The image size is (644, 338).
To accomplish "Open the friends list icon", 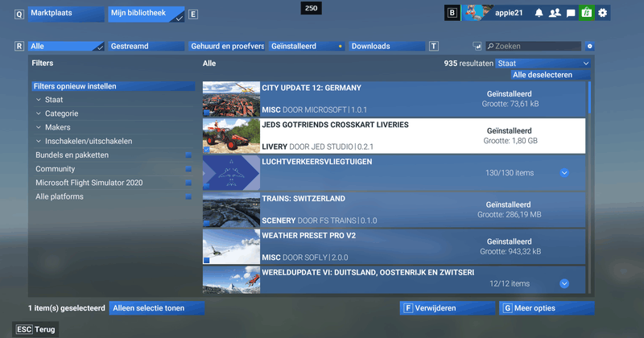I will (555, 13).
